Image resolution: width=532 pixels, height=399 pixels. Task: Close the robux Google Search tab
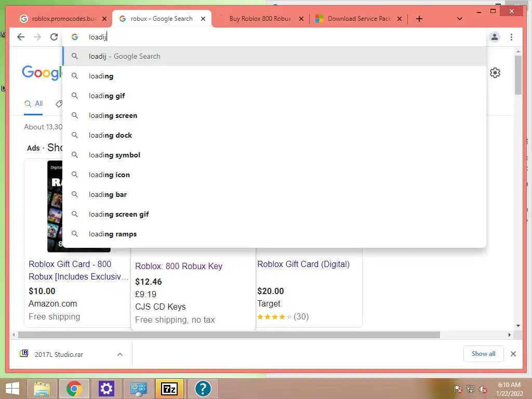point(203,19)
